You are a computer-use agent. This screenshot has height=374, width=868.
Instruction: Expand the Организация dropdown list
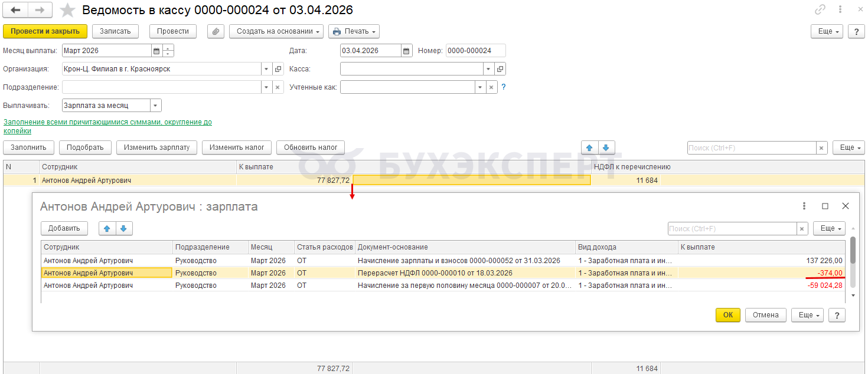[x=266, y=69]
